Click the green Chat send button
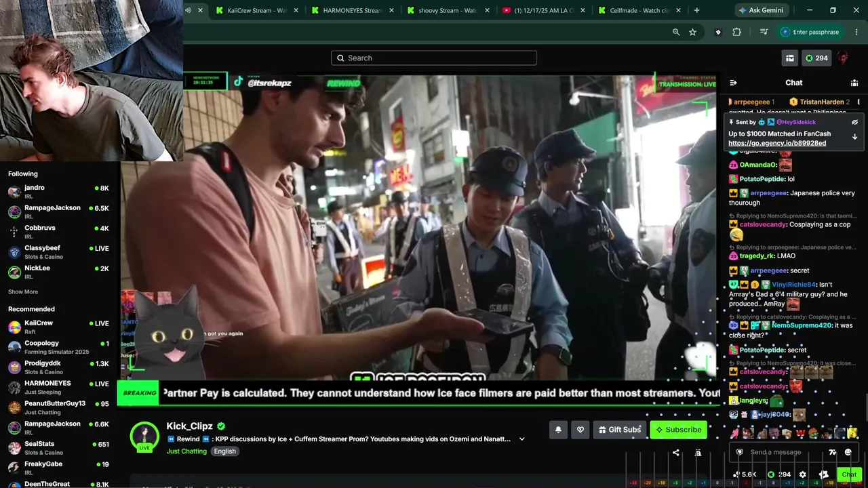The image size is (868, 488). click(849, 474)
